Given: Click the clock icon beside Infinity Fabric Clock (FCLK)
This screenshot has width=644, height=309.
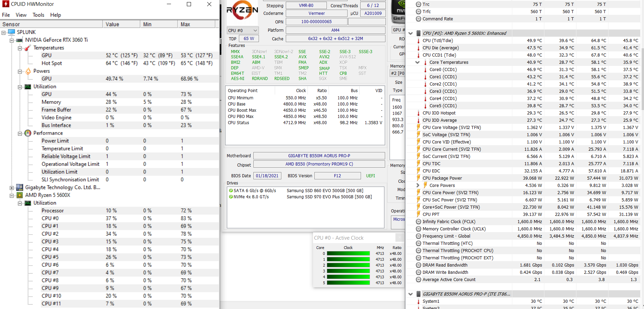Looking at the screenshot, I should click(x=419, y=222).
